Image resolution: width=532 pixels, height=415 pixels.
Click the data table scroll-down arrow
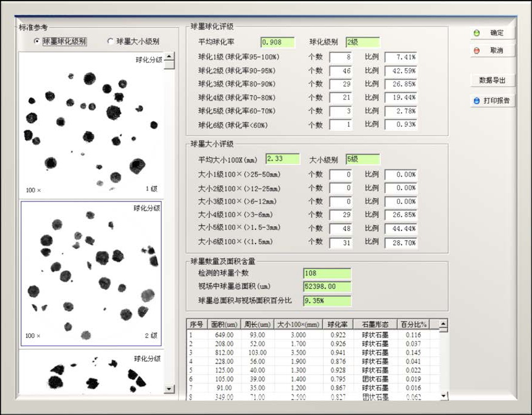(443, 396)
